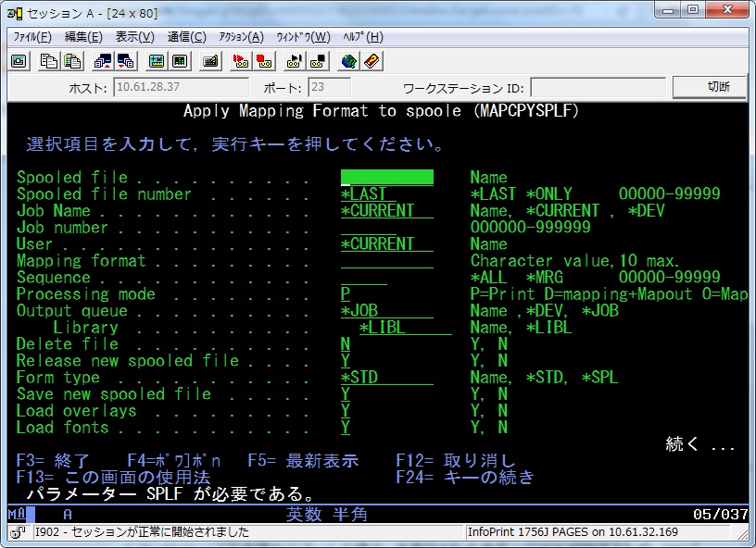Open the ファイル(F) menu
756x548 pixels.
click(x=31, y=37)
